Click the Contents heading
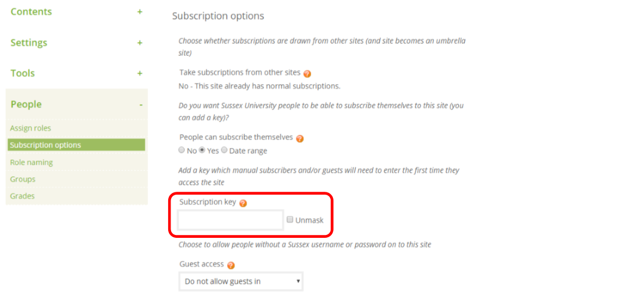644x296 pixels. pos(31,12)
